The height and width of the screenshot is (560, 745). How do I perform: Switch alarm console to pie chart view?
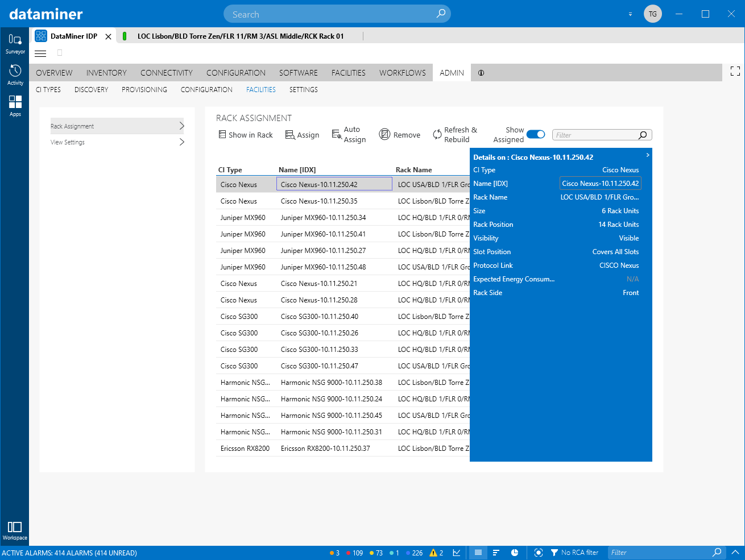[515, 553]
